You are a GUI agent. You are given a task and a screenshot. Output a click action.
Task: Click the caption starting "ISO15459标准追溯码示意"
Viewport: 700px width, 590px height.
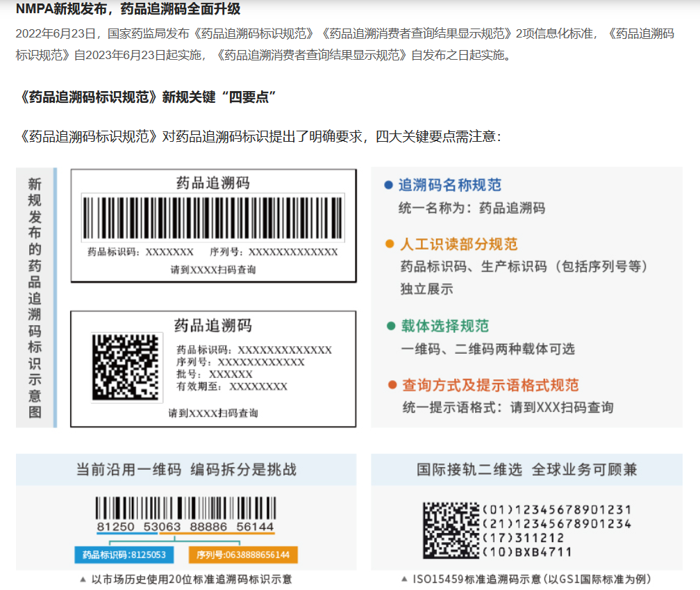pos(532,580)
